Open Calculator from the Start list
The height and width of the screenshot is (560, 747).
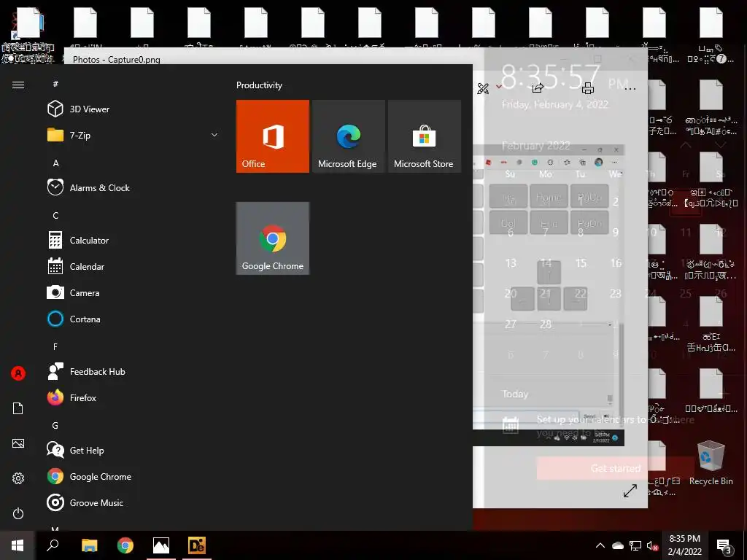(x=88, y=241)
